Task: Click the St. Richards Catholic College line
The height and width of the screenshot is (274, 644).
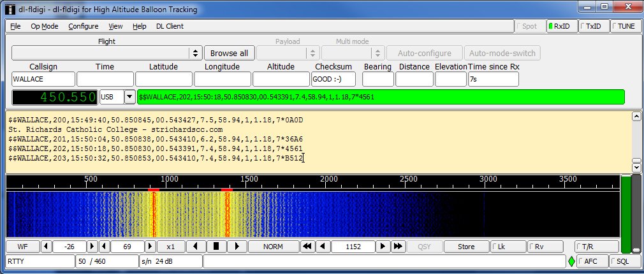Action: 115,129
